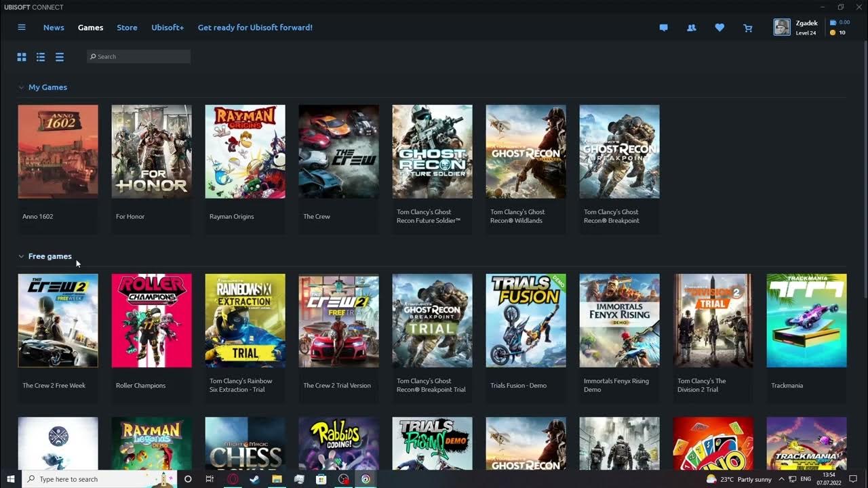The height and width of the screenshot is (488, 868).
Task: Open Might & Magic Chess cover
Action: coord(245,443)
